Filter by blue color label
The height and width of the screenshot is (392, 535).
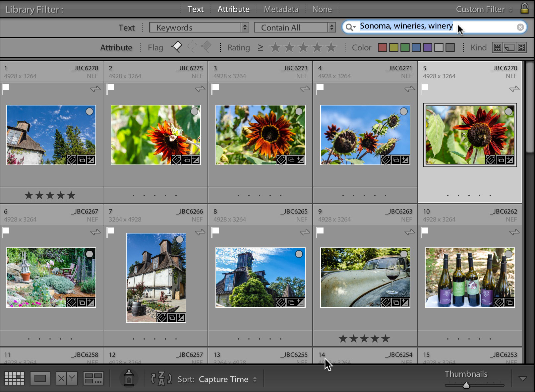click(x=416, y=47)
